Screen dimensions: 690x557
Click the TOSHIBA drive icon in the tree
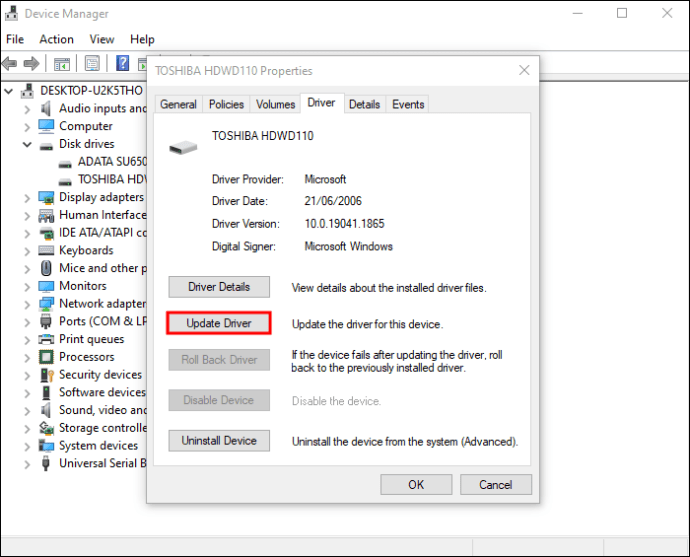[x=65, y=181]
